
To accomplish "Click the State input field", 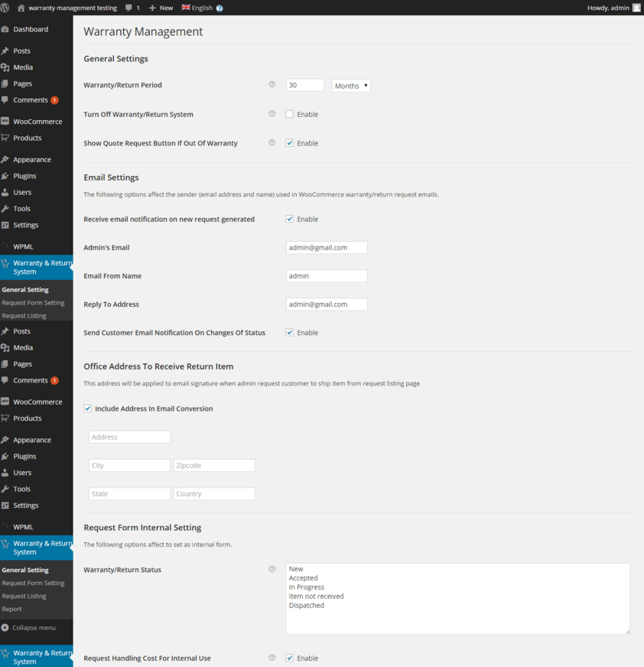I will [x=130, y=494].
